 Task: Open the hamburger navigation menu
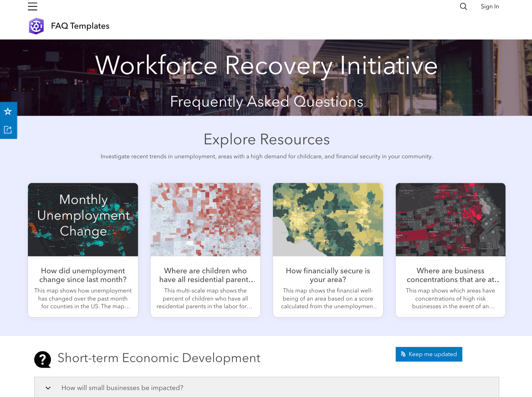pos(32,6)
